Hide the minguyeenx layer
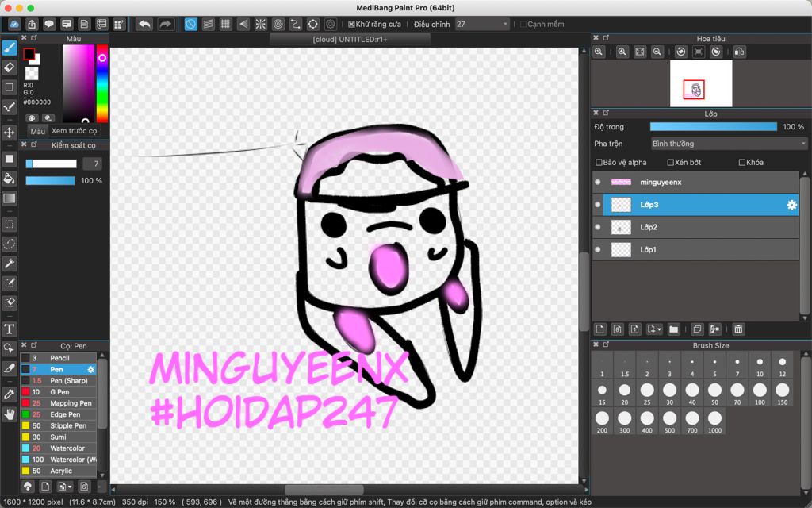This screenshot has width=812, height=508. (598, 182)
